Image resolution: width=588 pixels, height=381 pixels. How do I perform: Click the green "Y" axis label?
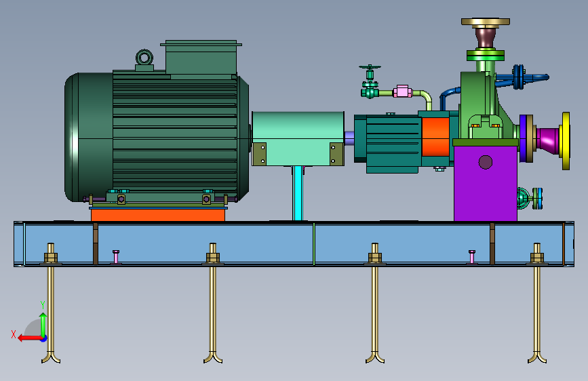[43, 304]
